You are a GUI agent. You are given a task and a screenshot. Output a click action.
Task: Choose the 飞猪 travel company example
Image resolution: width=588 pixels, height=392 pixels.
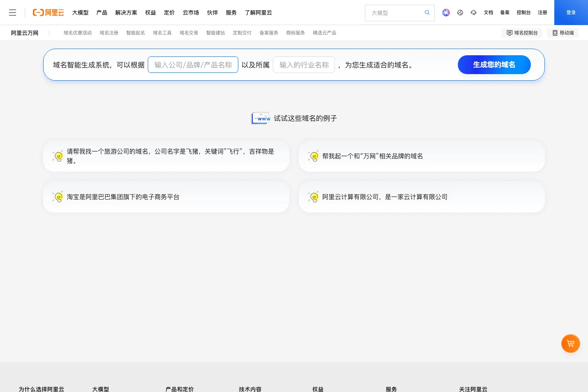[x=166, y=156]
